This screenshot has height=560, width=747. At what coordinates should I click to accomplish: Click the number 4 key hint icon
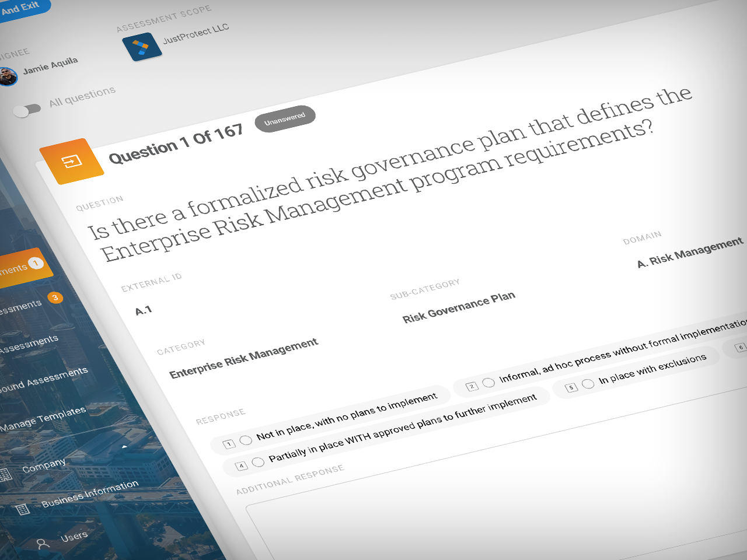[x=241, y=466]
